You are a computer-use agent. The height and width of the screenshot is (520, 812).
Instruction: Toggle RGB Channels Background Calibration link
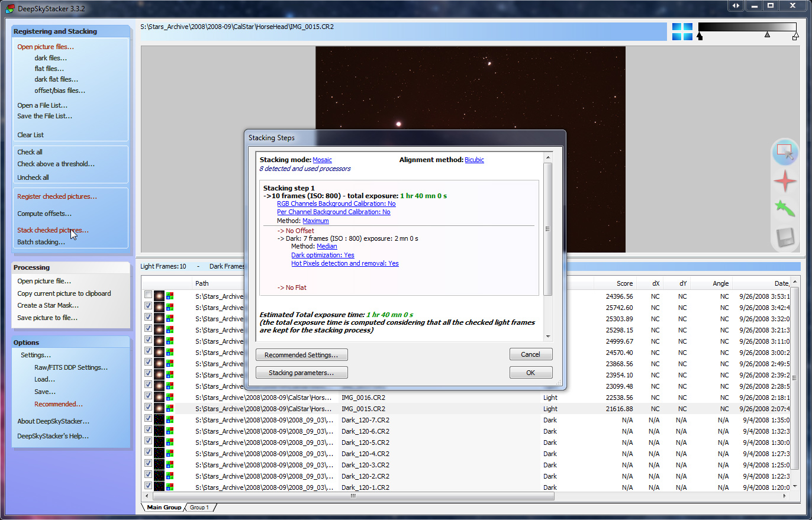[336, 204]
